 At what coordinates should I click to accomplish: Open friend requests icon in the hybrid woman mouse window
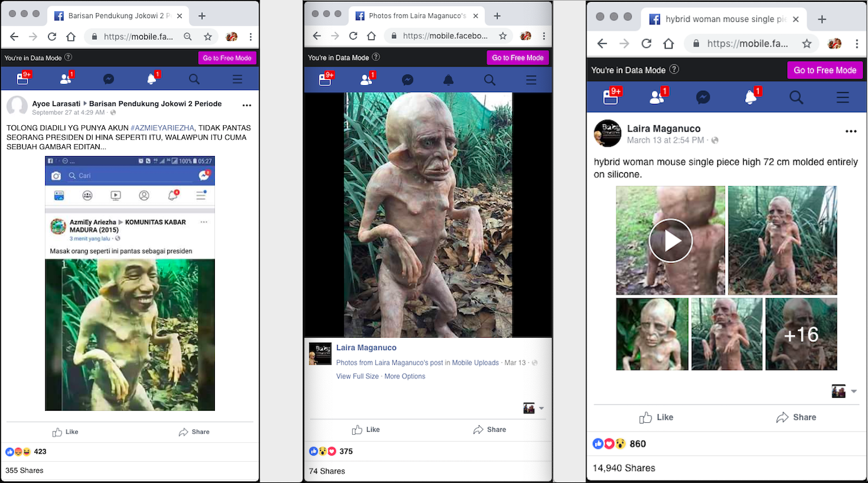pos(656,97)
